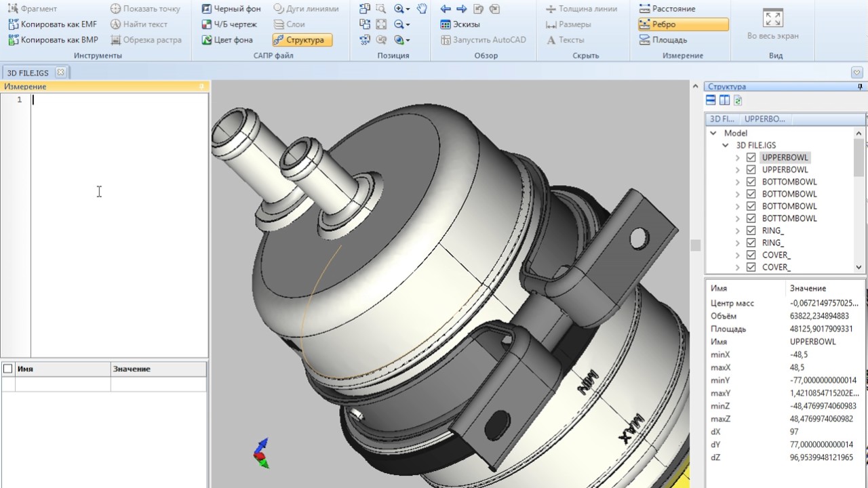Click the zoom window magnifier icon
Image resolution: width=868 pixels, height=488 pixels.
coord(381,9)
